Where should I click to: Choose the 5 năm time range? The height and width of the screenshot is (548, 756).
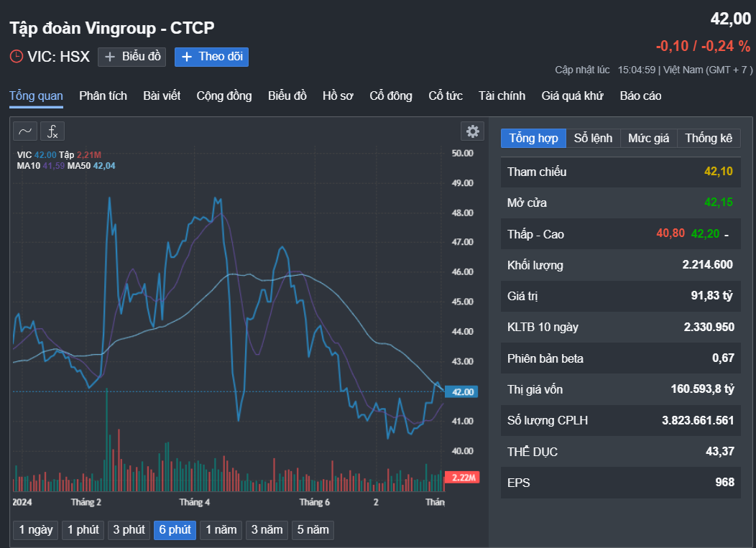point(313,530)
